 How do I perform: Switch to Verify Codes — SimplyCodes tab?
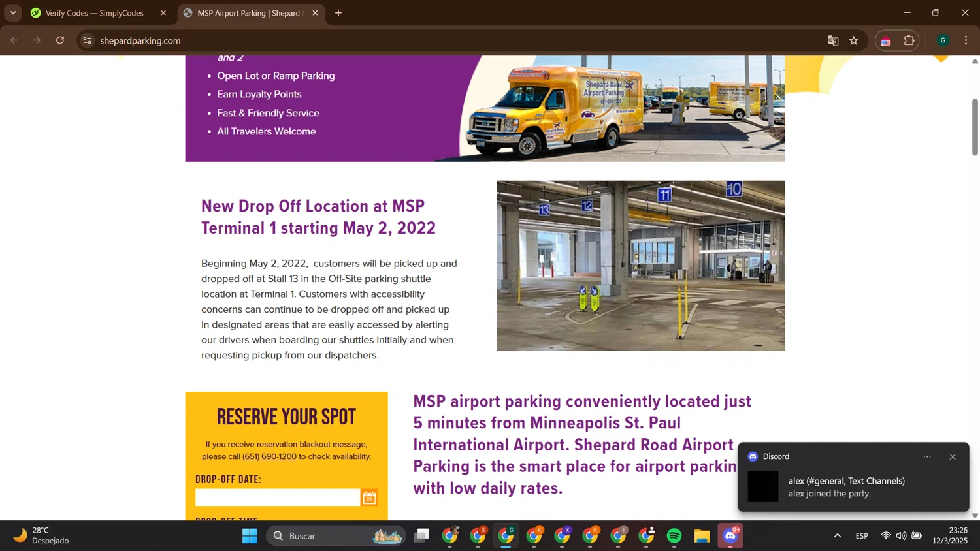pyautogui.click(x=95, y=13)
